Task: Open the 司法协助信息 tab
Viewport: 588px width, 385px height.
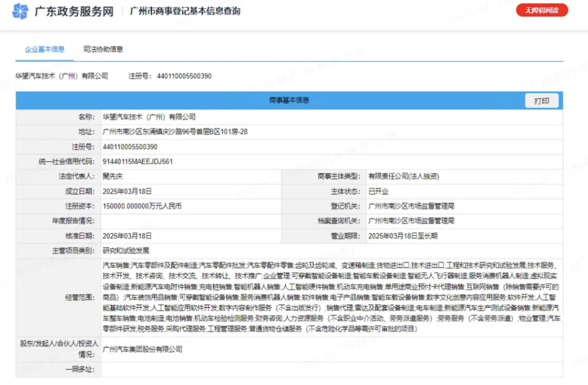Action: coord(103,49)
